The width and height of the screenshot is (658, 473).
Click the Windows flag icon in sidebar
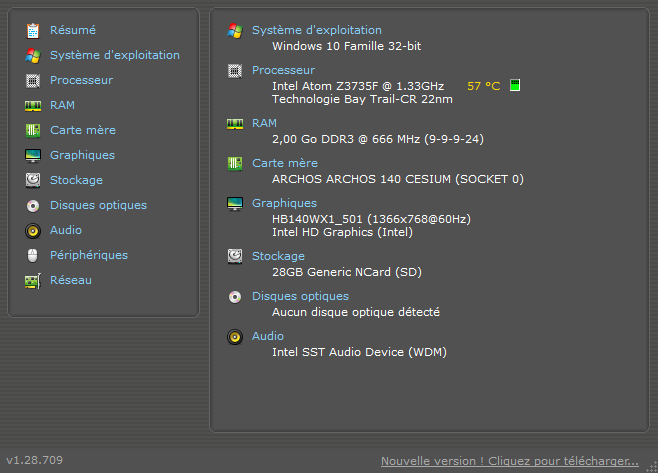click(33, 55)
